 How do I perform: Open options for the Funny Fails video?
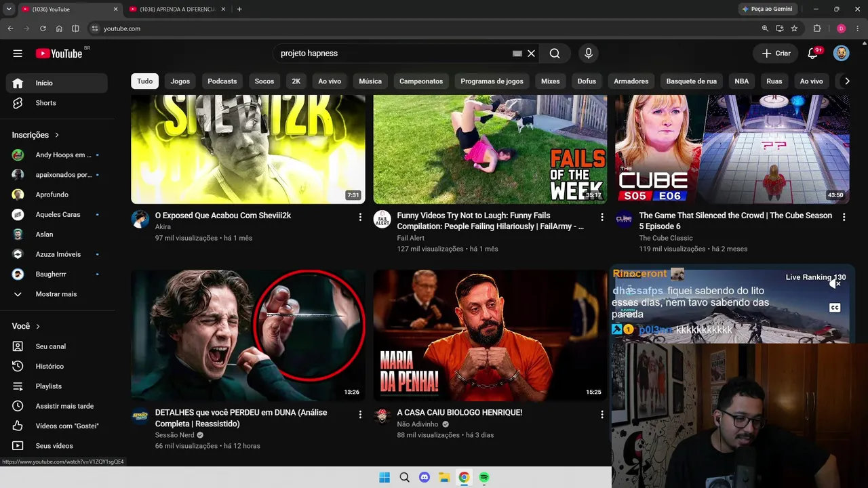pyautogui.click(x=601, y=217)
